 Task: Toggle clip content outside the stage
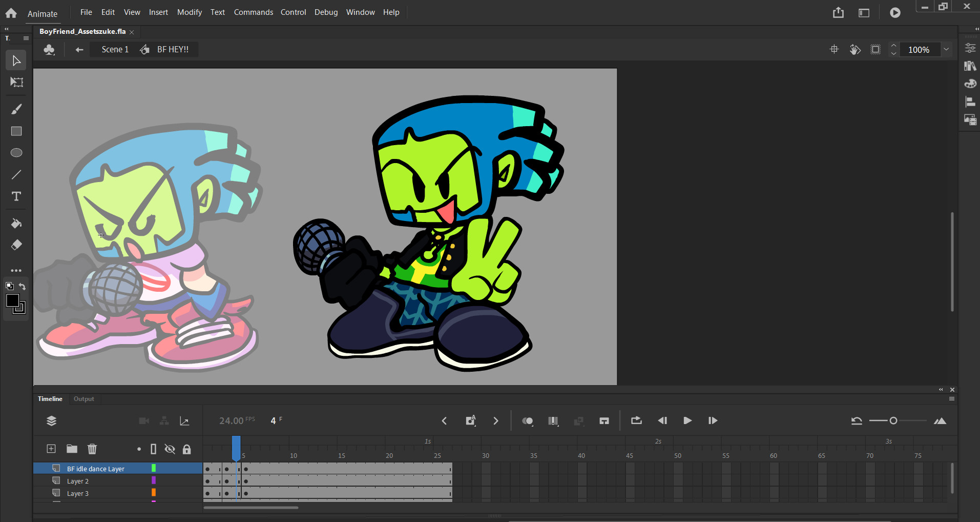click(875, 49)
